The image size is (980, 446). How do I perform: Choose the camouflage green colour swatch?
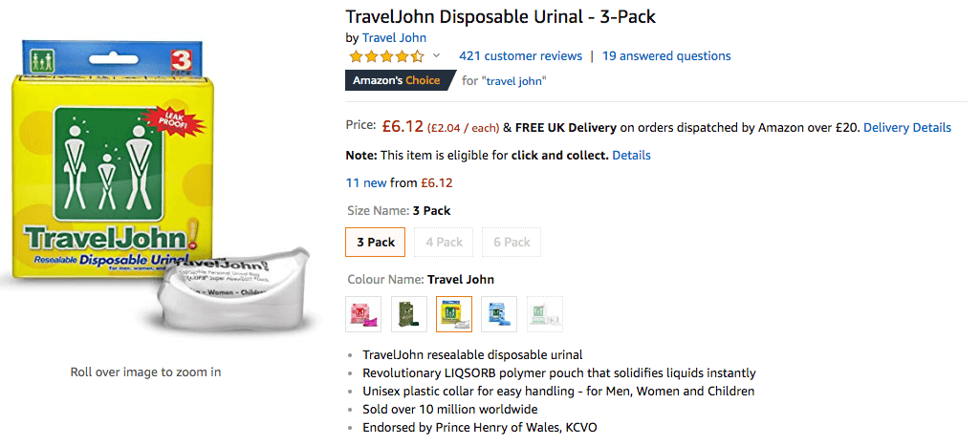pos(408,314)
